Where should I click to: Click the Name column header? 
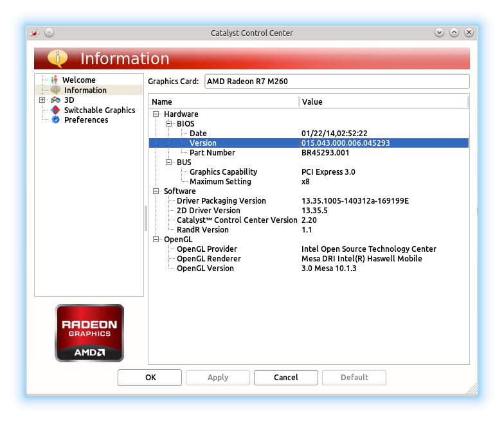point(224,101)
